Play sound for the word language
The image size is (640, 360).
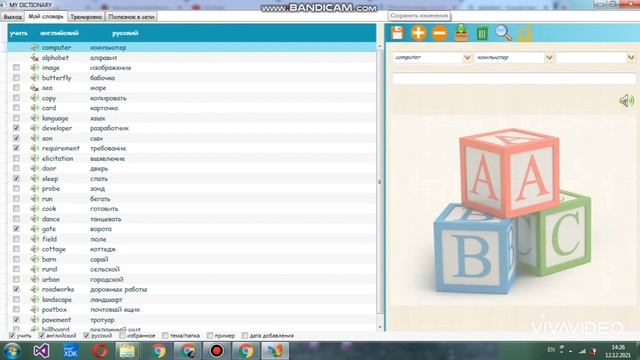click(x=35, y=118)
